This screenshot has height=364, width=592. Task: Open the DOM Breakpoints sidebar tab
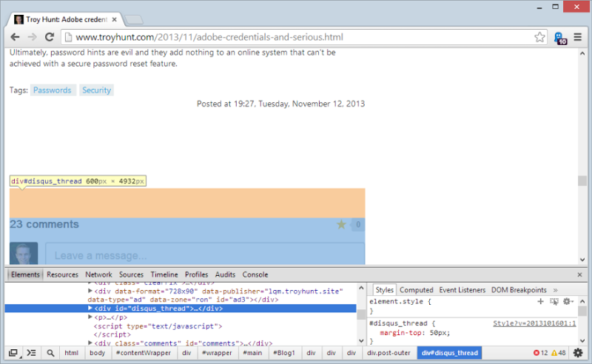(x=519, y=290)
